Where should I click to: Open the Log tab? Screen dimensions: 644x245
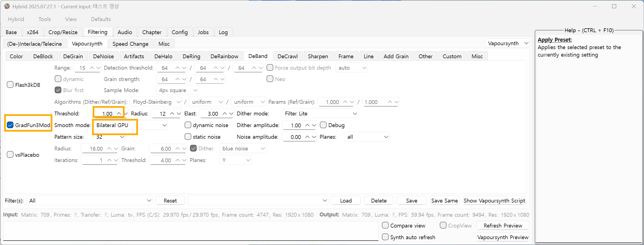tap(223, 32)
